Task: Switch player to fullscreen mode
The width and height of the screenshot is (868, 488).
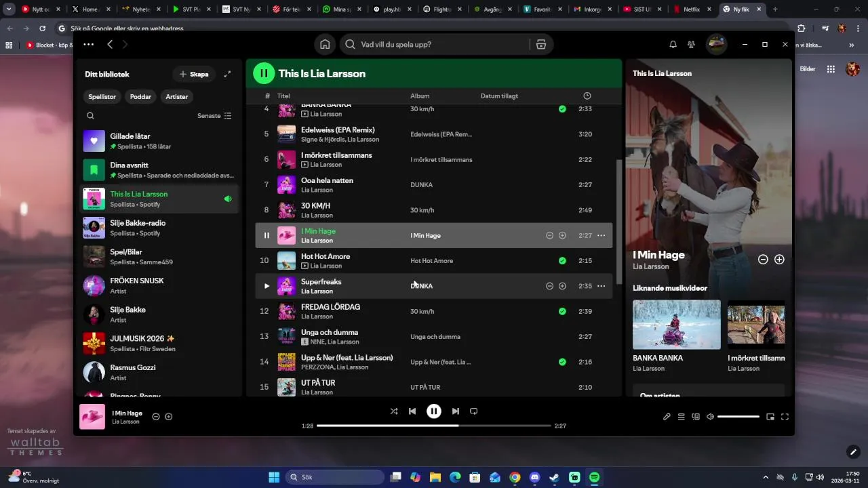Action: coord(785,417)
